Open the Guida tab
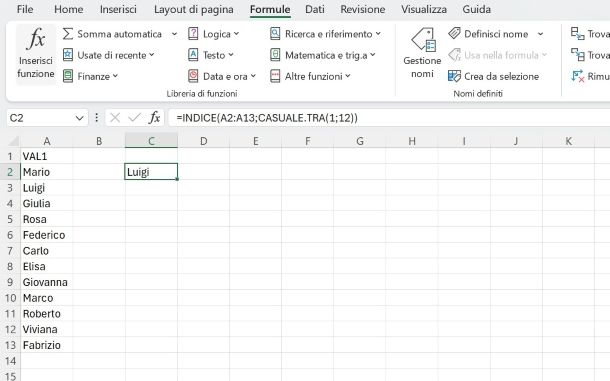Image resolution: width=610 pixels, height=381 pixels. 477,9
